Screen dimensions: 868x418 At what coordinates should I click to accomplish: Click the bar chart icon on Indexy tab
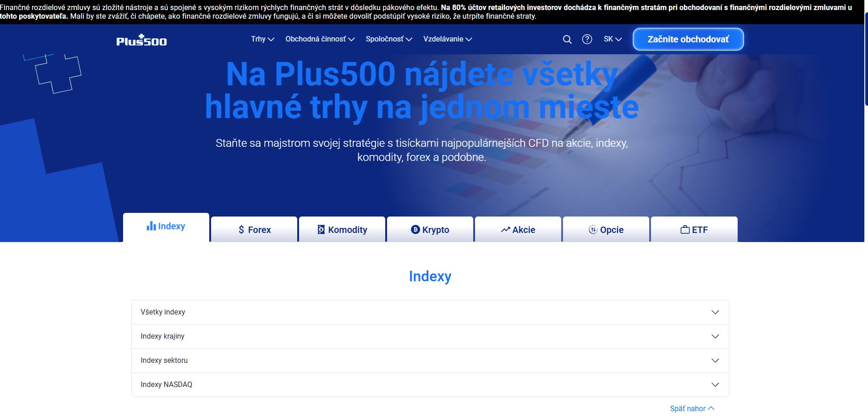(151, 226)
